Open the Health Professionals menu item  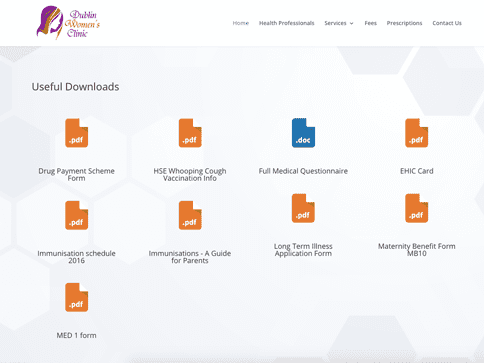[287, 23]
